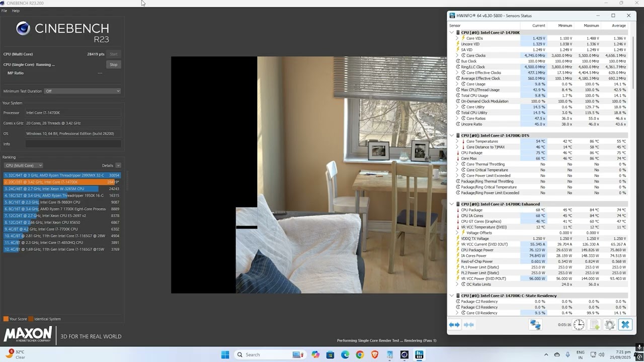Click the Ring/LLC Clock sensor row
The height and width of the screenshot is (362, 644).
point(538,67)
